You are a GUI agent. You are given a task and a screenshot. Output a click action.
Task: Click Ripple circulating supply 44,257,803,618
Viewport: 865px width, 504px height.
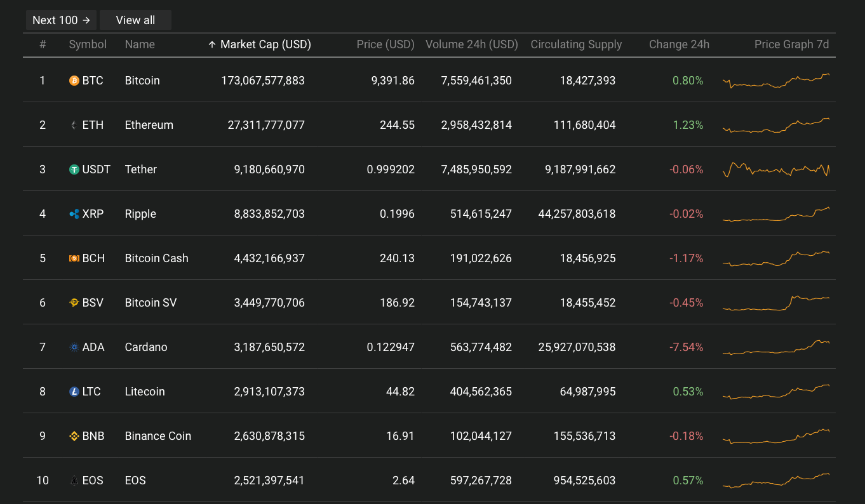coord(577,214)
